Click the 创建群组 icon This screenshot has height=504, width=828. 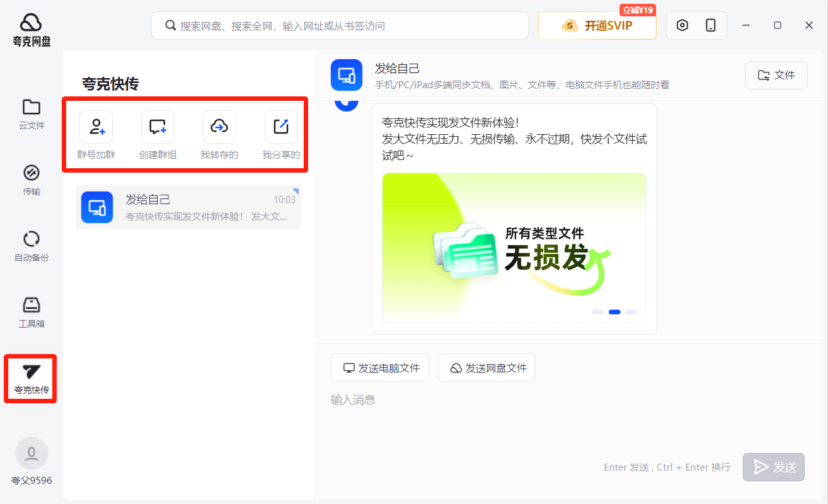pyautogui.click(x=158, y=127)
